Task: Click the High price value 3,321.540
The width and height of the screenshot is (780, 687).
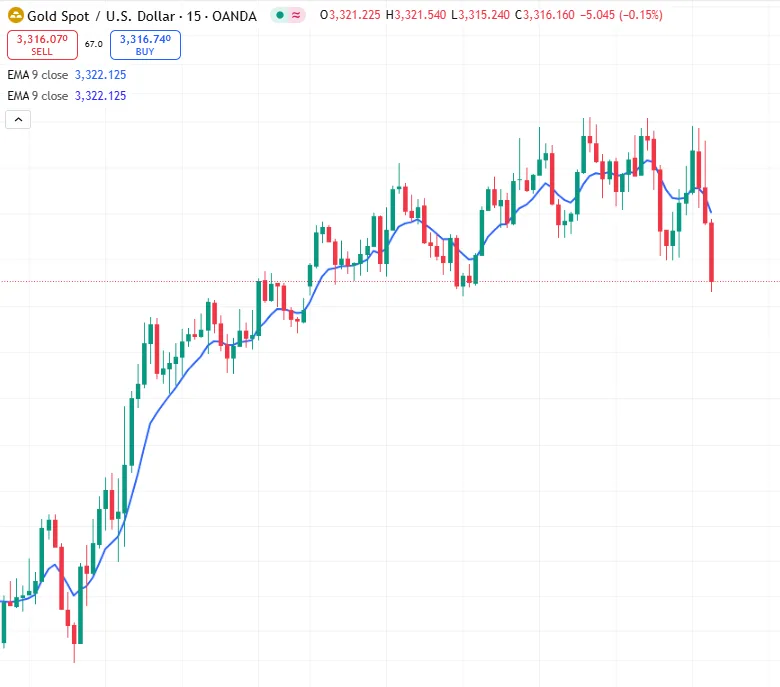Action: pos(421,16)
